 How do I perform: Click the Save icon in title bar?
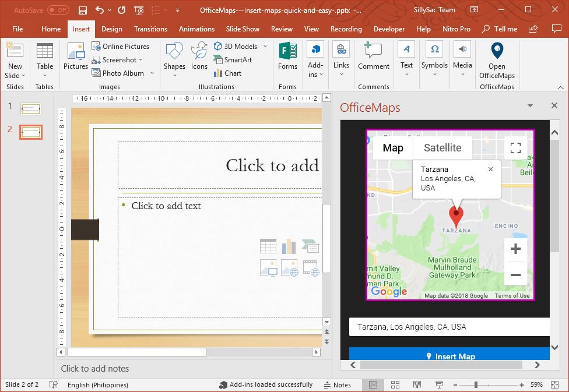click(x=82, y=10)
